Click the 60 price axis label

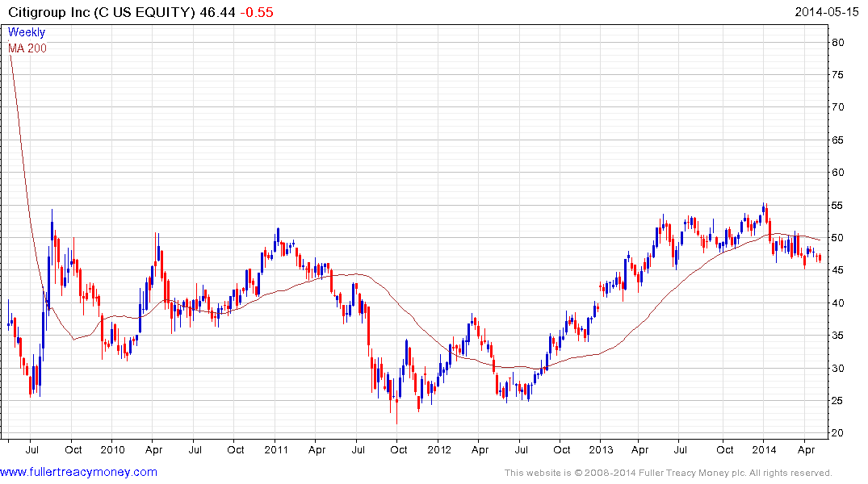tap(837, 172)
